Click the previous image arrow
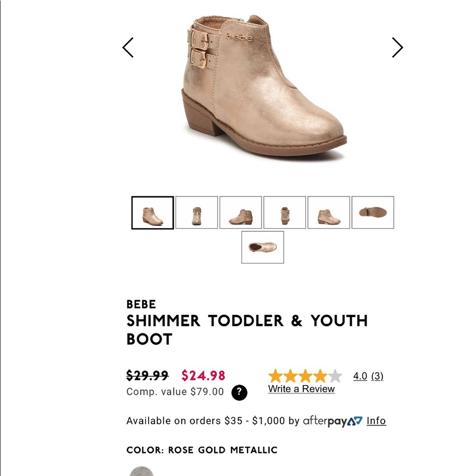The width and height of the screenshot is (476, 476). tap(128, 48)
